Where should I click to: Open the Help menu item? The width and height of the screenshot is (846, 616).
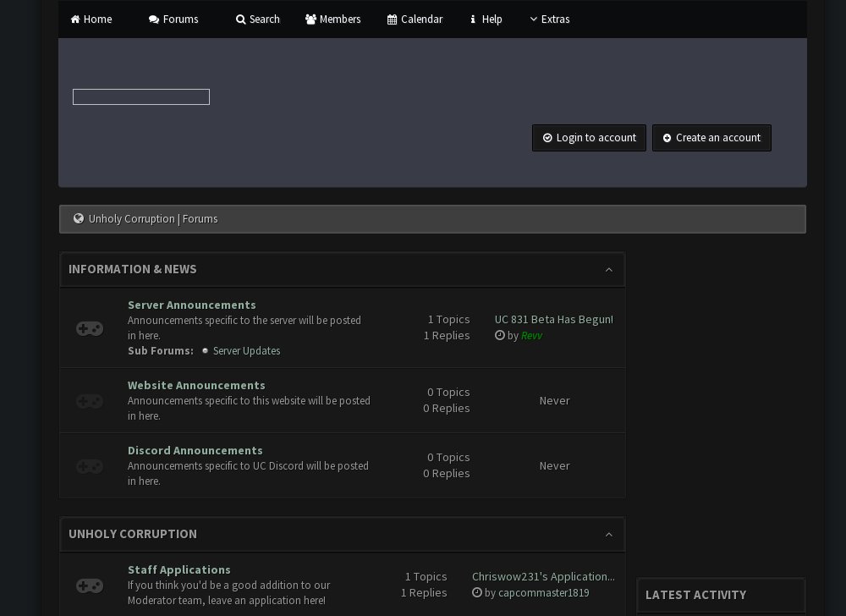486,19
